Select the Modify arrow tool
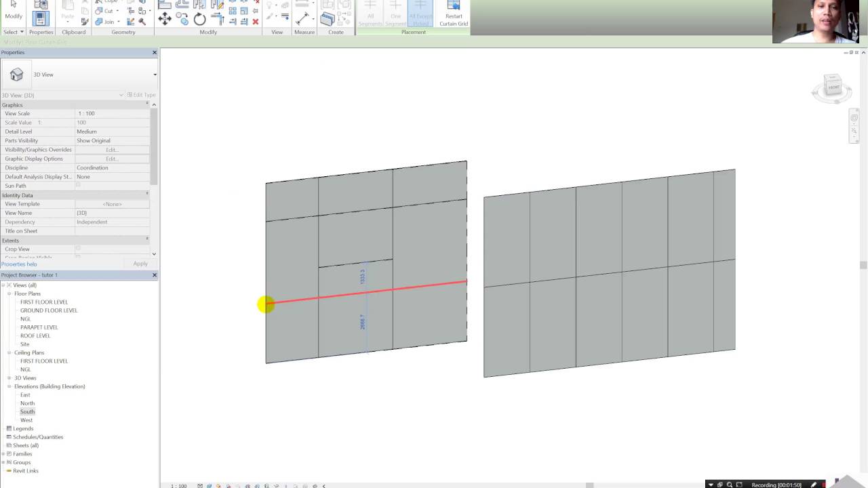The width and height of the screenshot is (868, 488). (14, 5)
